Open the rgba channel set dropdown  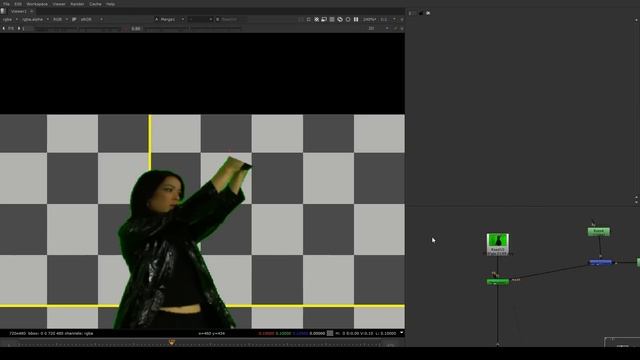pyautogui.click(x=10, y=19)
